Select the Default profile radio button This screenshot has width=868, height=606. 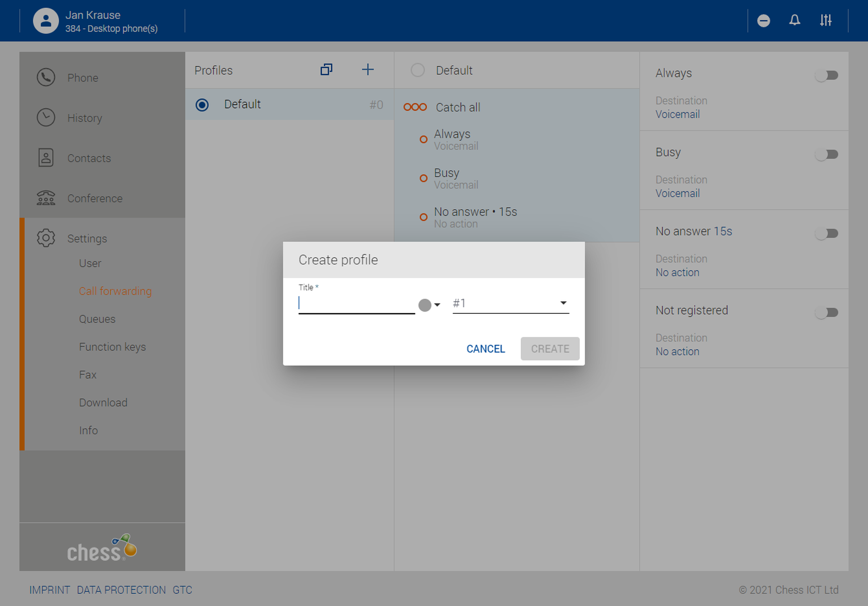click(x=202, y=105)
